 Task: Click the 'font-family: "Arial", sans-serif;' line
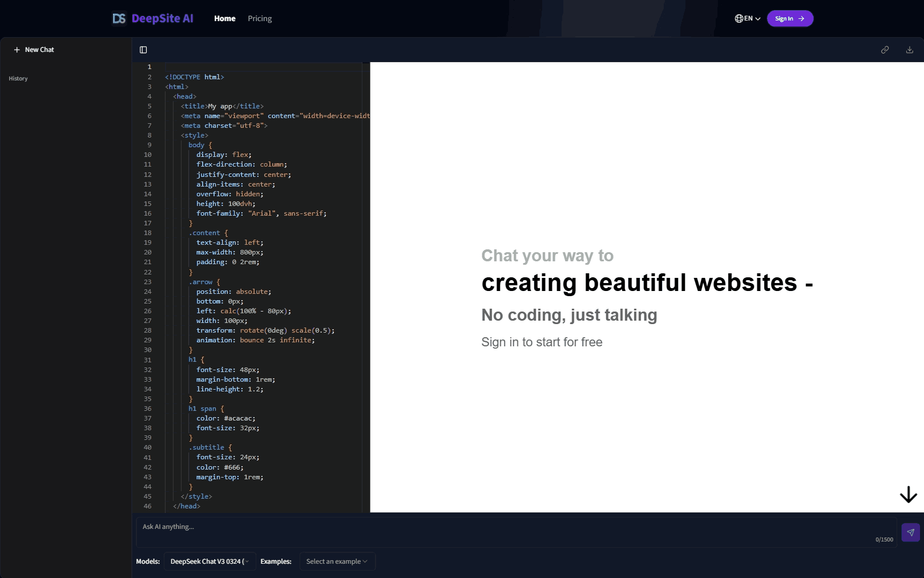261,213
